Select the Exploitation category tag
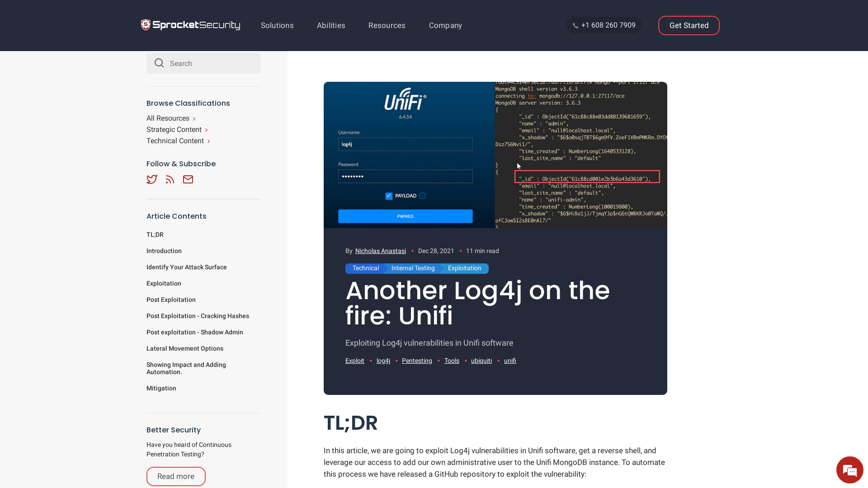 [x=465, y=268]
